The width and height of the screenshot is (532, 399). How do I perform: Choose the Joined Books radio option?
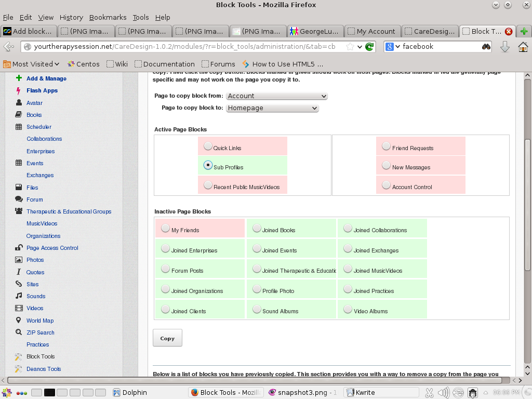click(257, 228)
